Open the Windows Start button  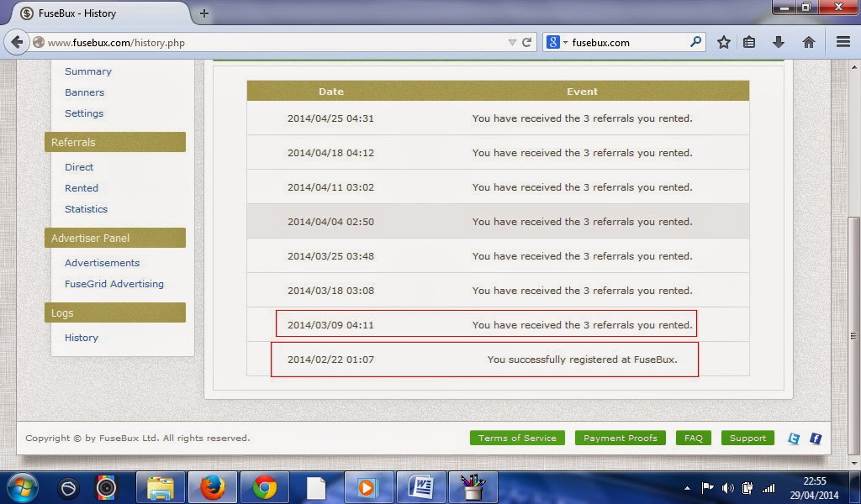click(23, 487)
